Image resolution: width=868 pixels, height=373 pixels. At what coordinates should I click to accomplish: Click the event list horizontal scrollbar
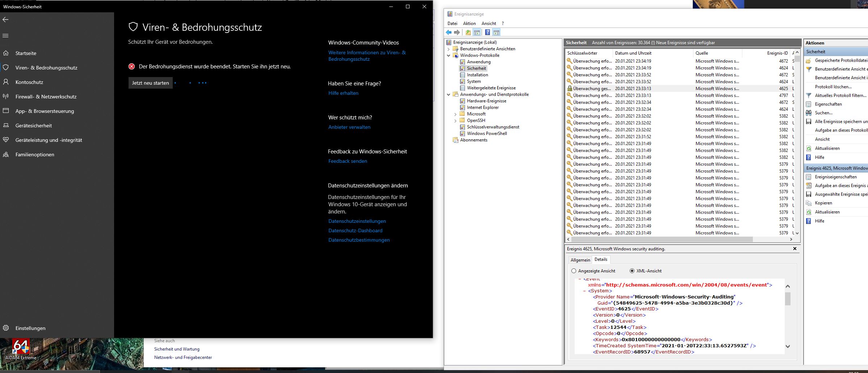coord(662,240)
